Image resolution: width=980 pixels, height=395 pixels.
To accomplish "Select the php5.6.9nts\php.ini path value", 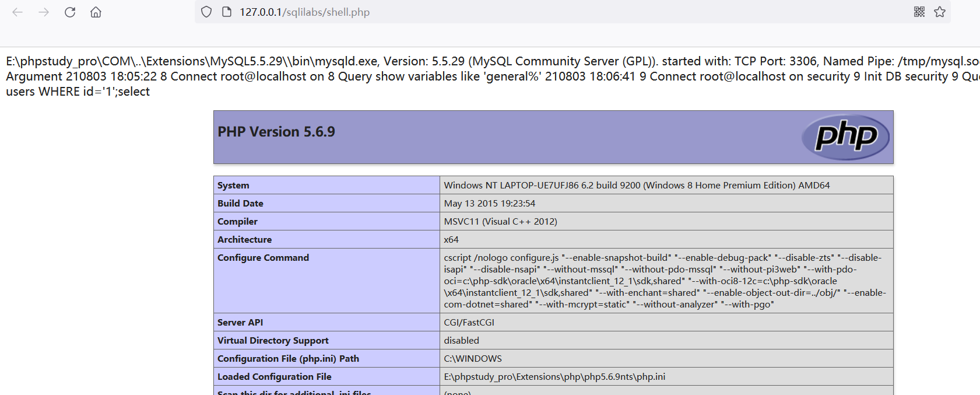I will point(554,377).
